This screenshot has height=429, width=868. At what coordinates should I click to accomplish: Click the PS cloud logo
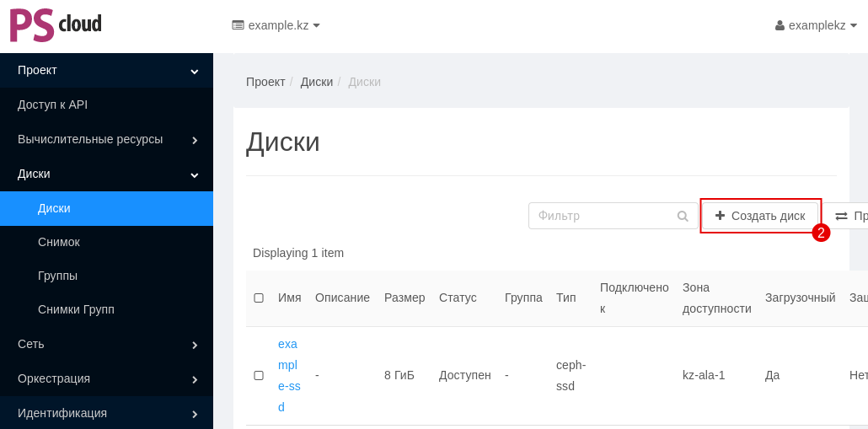tap(56, 25)
